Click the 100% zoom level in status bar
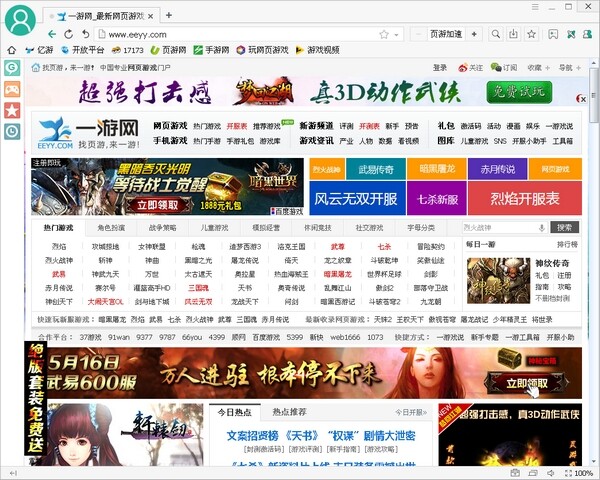This screenshot has width=600, height=480. click(x=584, y=473)
